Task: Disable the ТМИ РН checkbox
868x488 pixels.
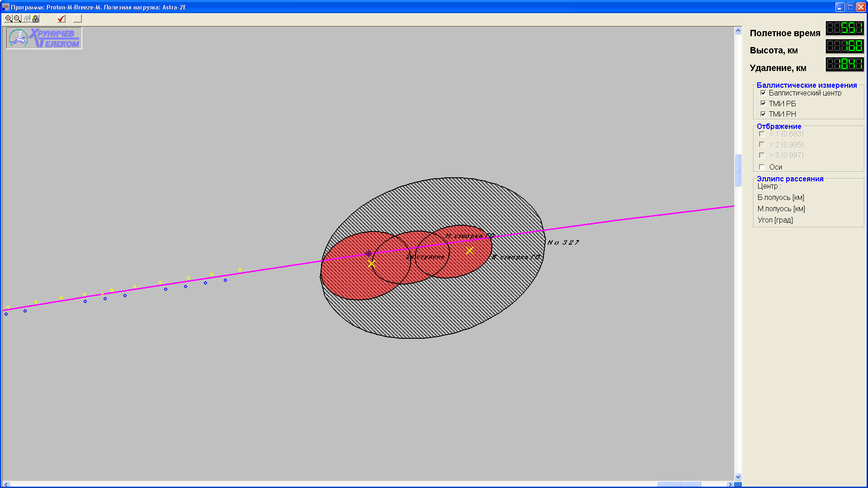Action: tap(763, 114)
